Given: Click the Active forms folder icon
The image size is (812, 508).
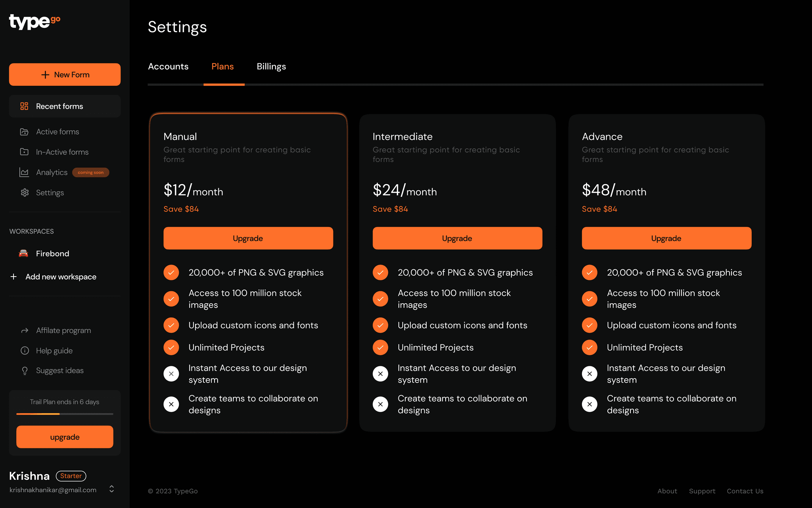Looking at the screenshot, I should click(24, 132).
